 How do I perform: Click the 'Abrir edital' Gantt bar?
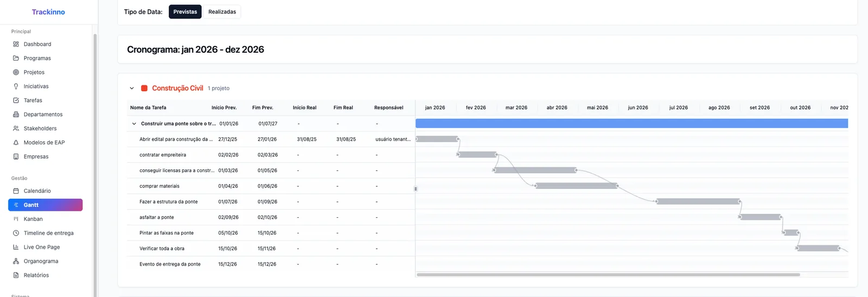click(x=437, y=139)
